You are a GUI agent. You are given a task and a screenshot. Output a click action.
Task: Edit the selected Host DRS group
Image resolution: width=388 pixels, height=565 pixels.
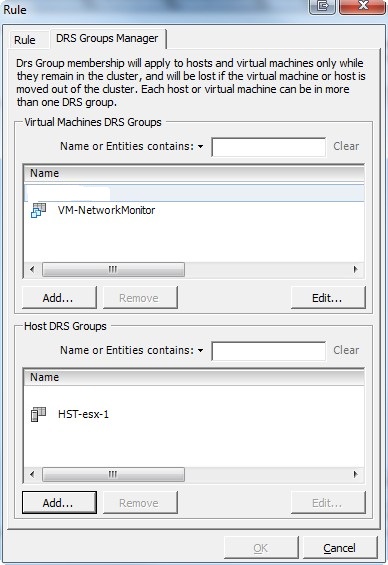coord(328,502)
